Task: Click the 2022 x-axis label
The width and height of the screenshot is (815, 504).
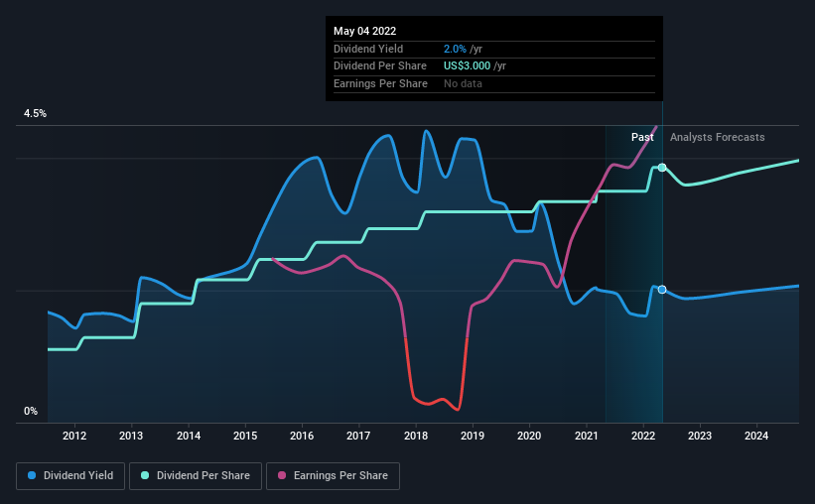Action: (643, 436)
